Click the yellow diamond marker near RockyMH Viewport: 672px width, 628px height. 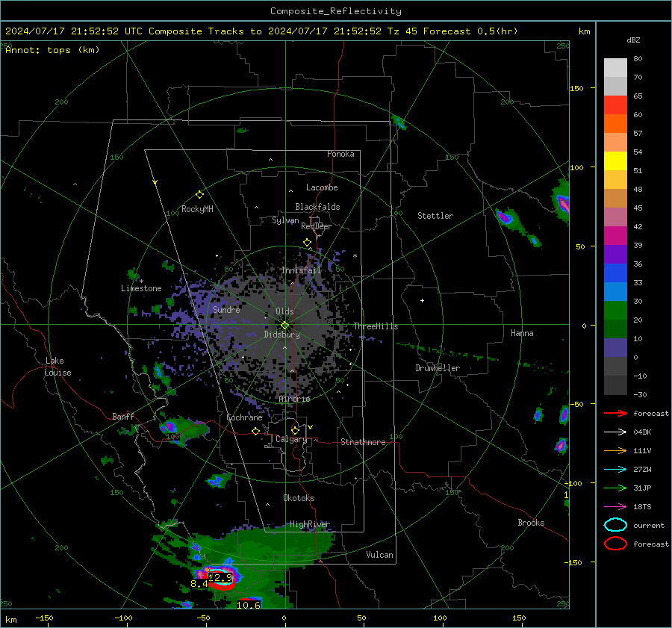(199, 195)
